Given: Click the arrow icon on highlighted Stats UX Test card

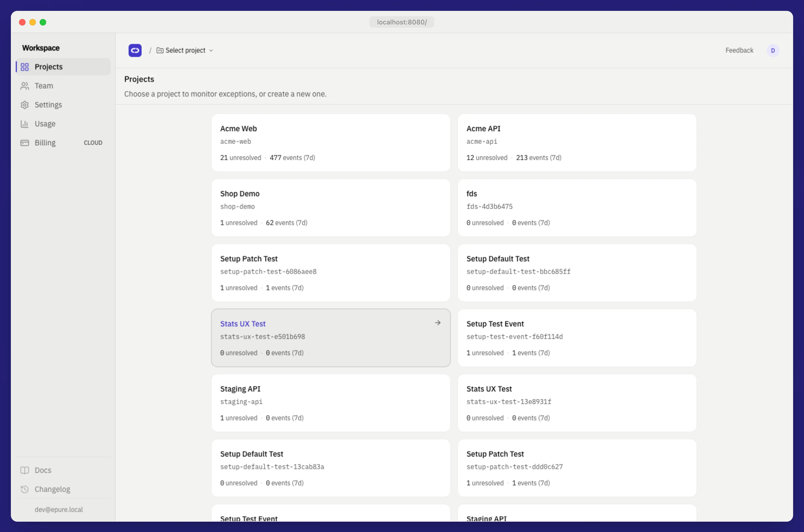Looking at the screenshot, I should pyautogui.click(x=438, y=323).
